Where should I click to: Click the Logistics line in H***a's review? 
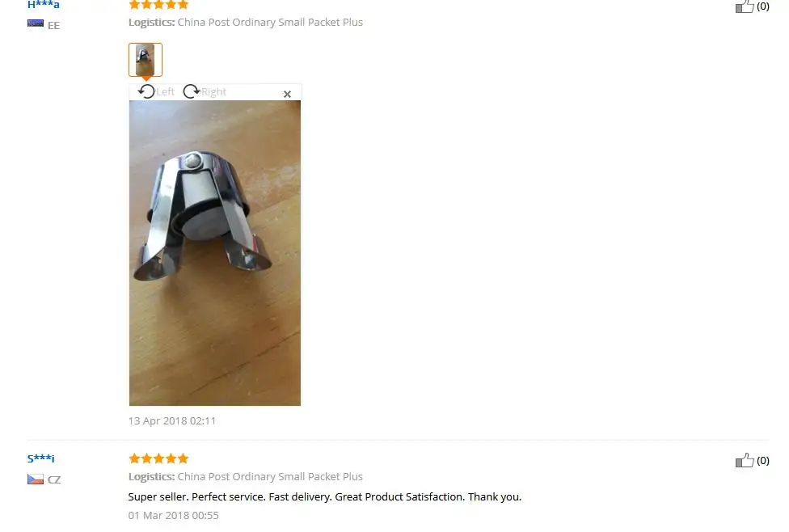246,22
